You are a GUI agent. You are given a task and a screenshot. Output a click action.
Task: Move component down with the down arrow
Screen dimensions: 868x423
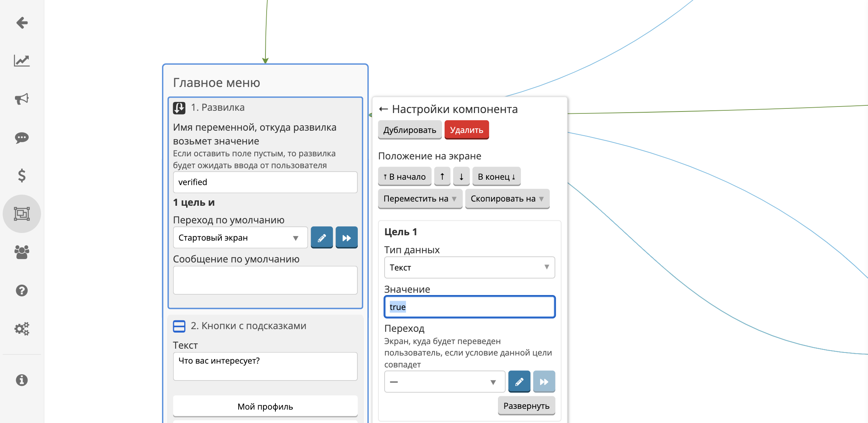tap(462, 177)
